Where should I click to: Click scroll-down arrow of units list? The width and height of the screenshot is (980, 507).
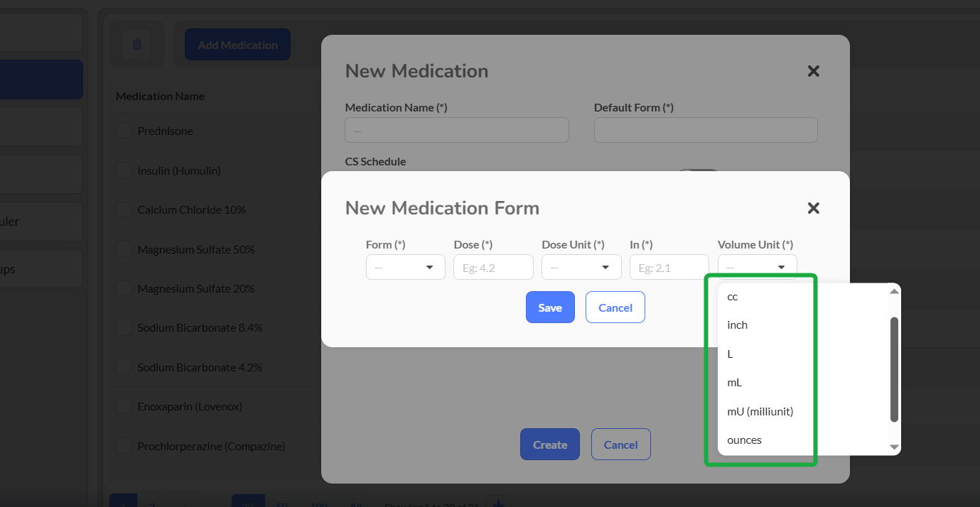click(895, 447)
